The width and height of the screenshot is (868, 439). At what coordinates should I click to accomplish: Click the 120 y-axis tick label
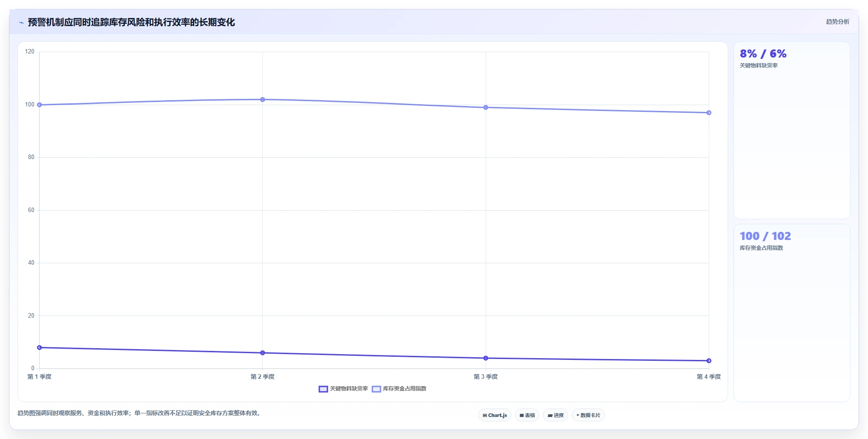point(30,52)
